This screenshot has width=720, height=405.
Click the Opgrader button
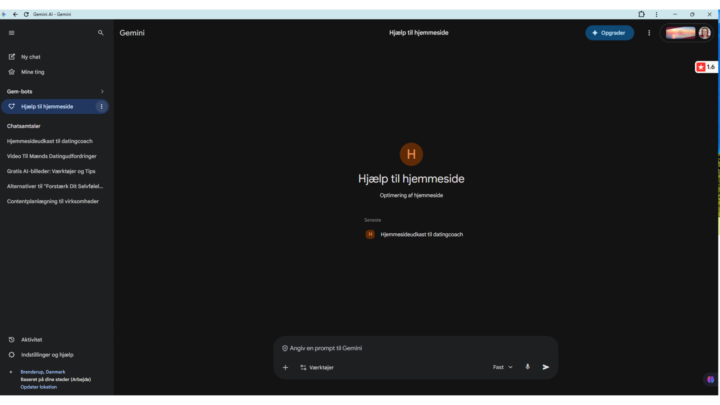pyautogui.click(x=609, y=33)
